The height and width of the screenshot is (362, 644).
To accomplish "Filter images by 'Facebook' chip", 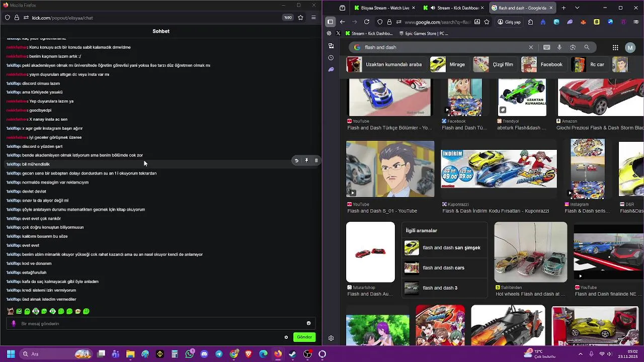I will (x=543, y=64).
